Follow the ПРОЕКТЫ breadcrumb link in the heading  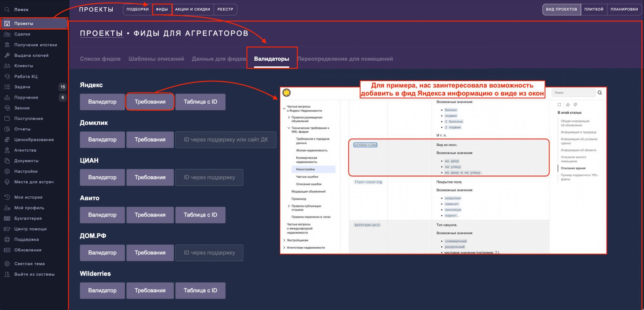point(101,33)
